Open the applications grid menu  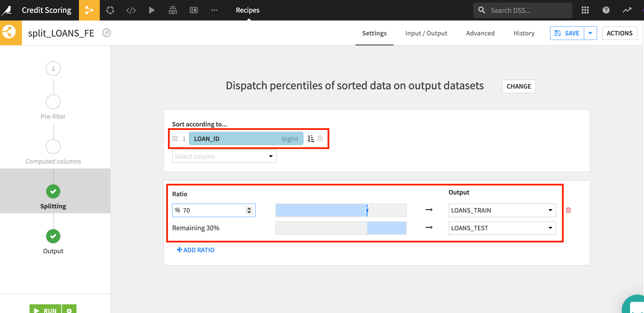pyautogui.click(x=585, y=10)
